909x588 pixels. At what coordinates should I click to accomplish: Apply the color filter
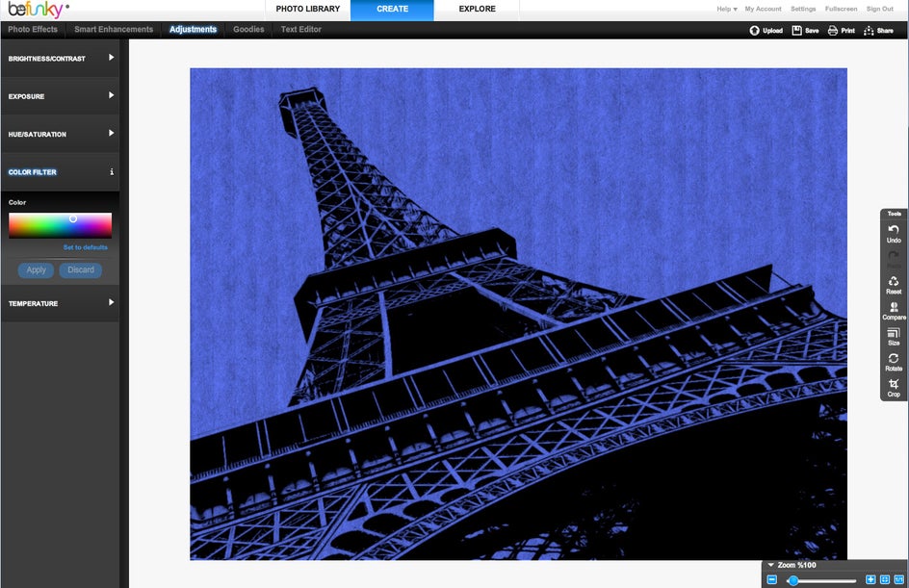pos(36,270)
